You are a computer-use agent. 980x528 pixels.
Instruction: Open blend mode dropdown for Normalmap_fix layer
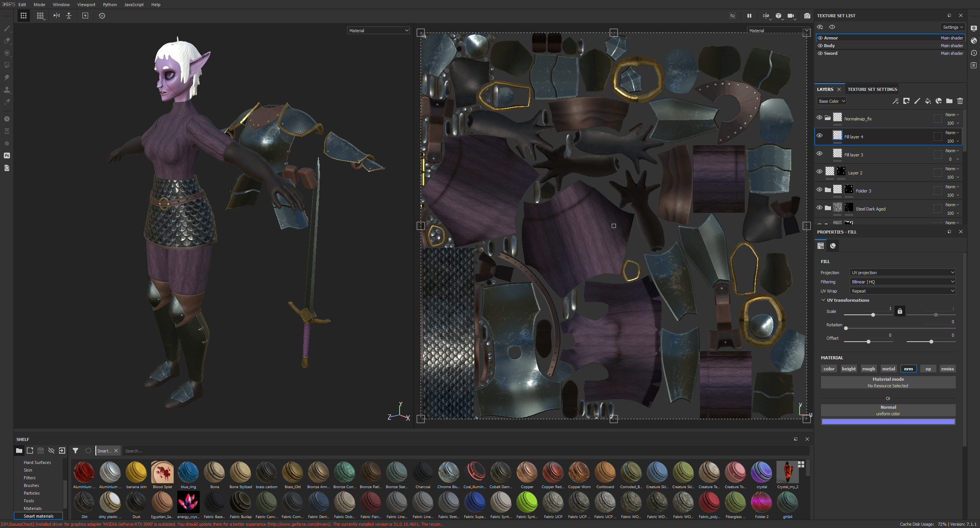952,115
